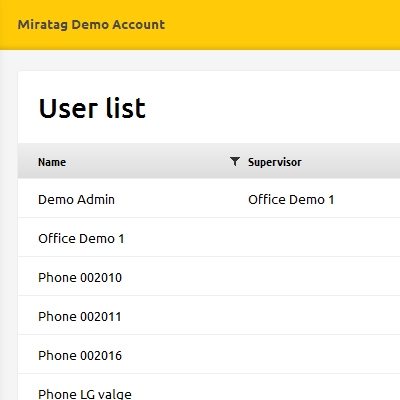Click the User list page heading

coord(92,108)
